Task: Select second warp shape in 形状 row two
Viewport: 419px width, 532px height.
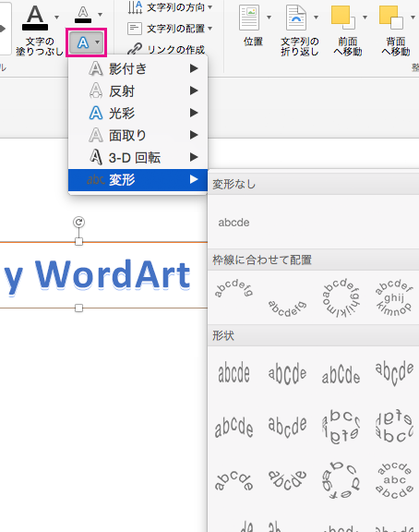Action: pos(287,427)
